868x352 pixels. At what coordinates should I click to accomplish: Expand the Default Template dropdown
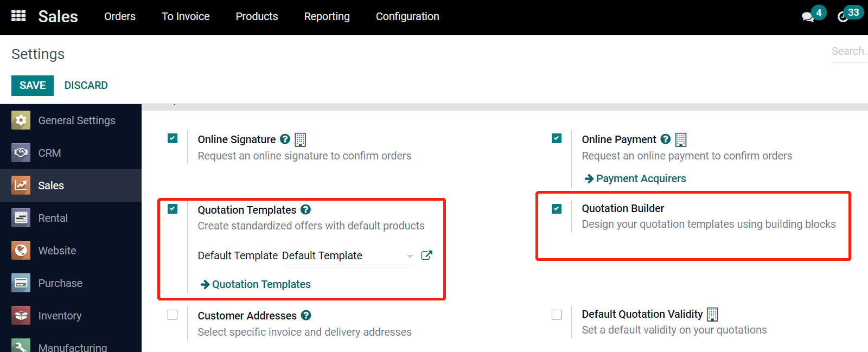point(410,256)
